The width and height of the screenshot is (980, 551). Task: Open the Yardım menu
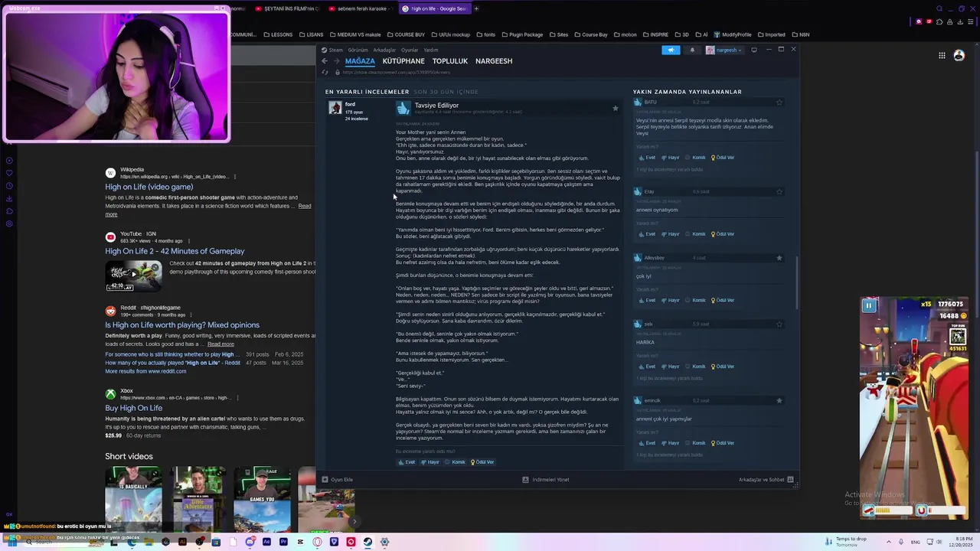coord(431,50)
